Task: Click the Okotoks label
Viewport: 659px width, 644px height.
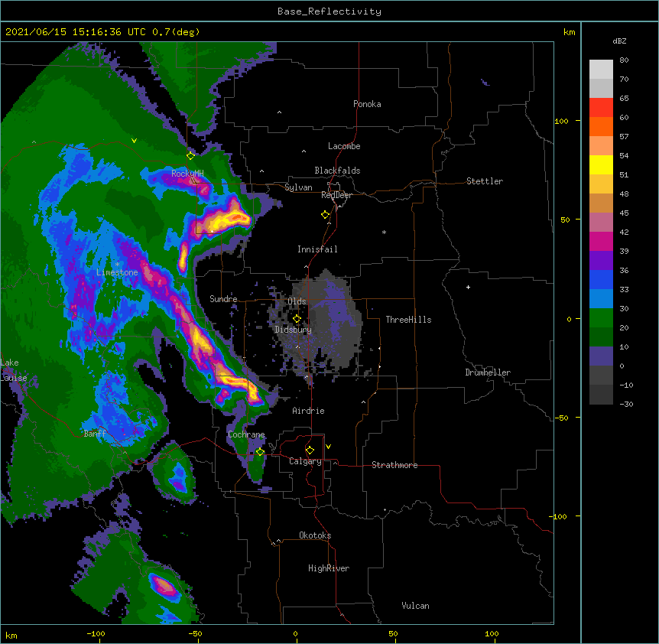Action: coord(315,535)
